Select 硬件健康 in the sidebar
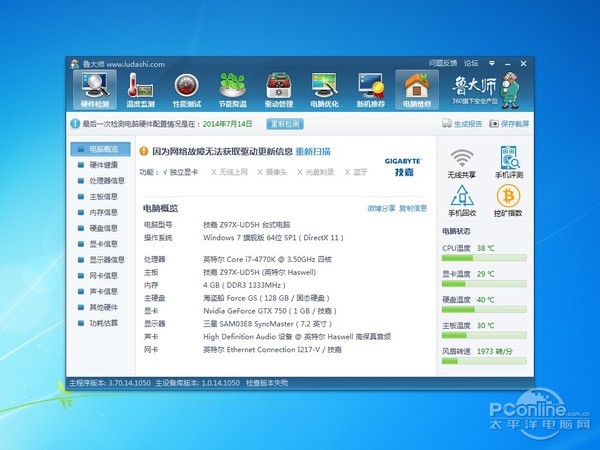600x450 pixels. (100, 165)
